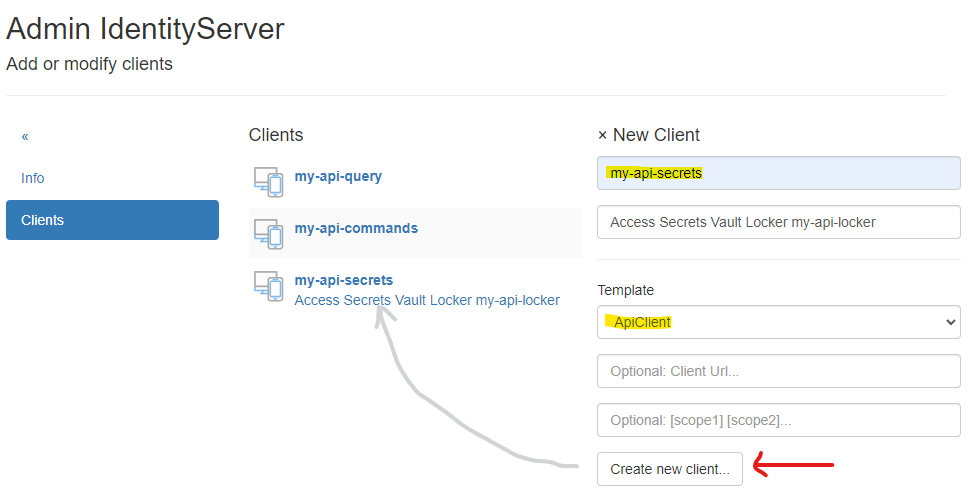Select the Clients sidebar item
The height and width of the screenshot is (492, 979).
tap(112, 220)
